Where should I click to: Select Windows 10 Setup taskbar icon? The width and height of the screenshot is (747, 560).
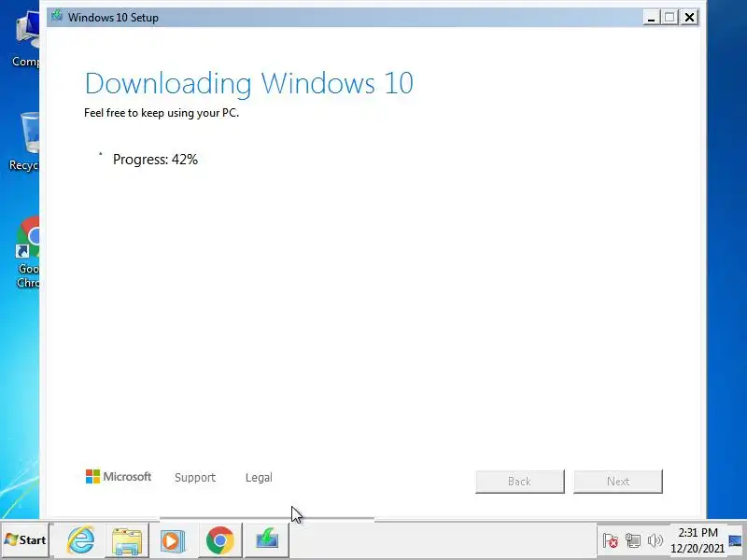[267, 540]
